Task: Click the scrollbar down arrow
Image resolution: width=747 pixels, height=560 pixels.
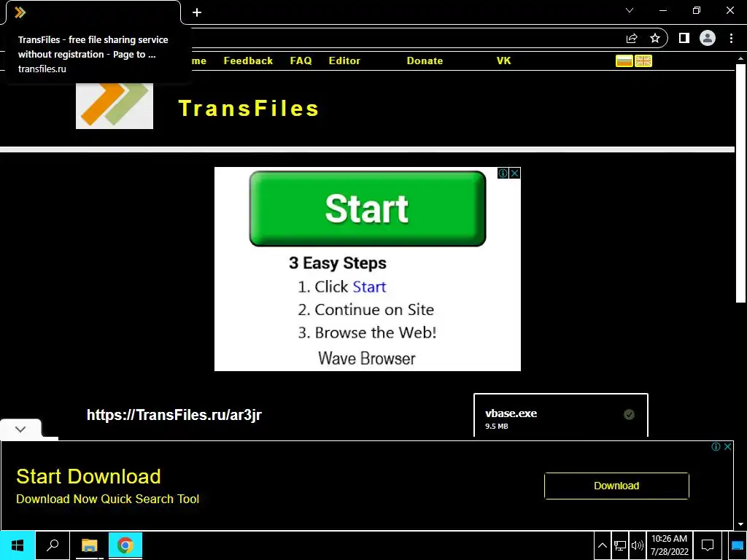Action: tap(740, 524)
